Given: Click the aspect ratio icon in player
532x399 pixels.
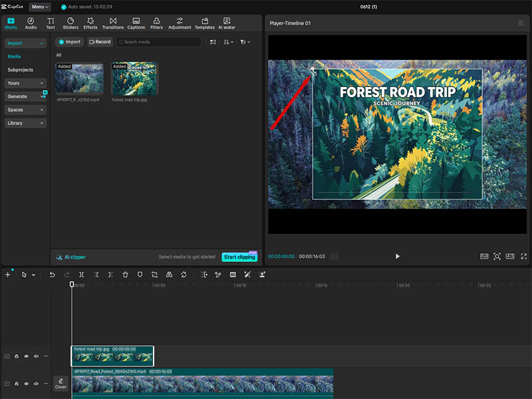Looking at the screenshot, I should click(510, 257).
